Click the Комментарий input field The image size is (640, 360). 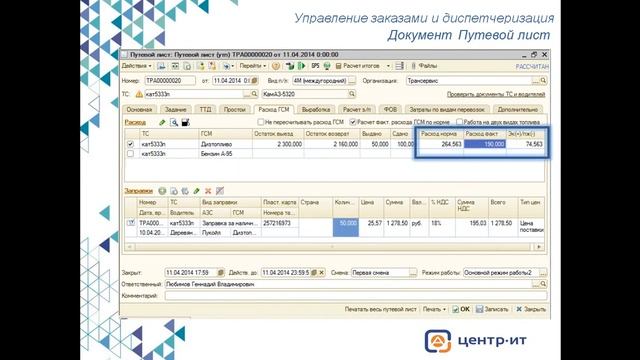(356, 296)
